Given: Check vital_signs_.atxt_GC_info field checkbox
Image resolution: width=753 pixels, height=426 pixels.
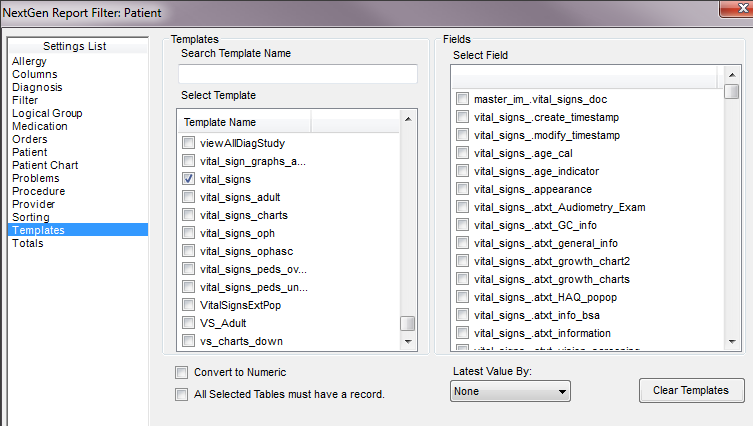Looking at the screenshot, I should click(x=462, y=225).
